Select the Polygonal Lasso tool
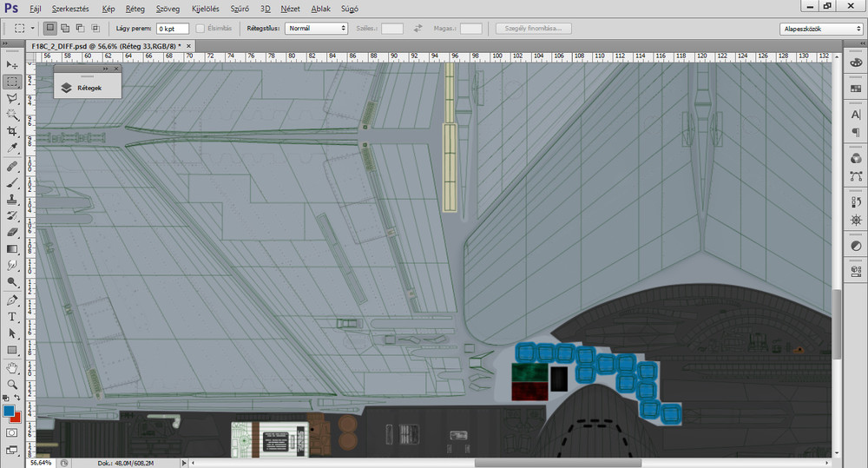 (x=12, y=99)
